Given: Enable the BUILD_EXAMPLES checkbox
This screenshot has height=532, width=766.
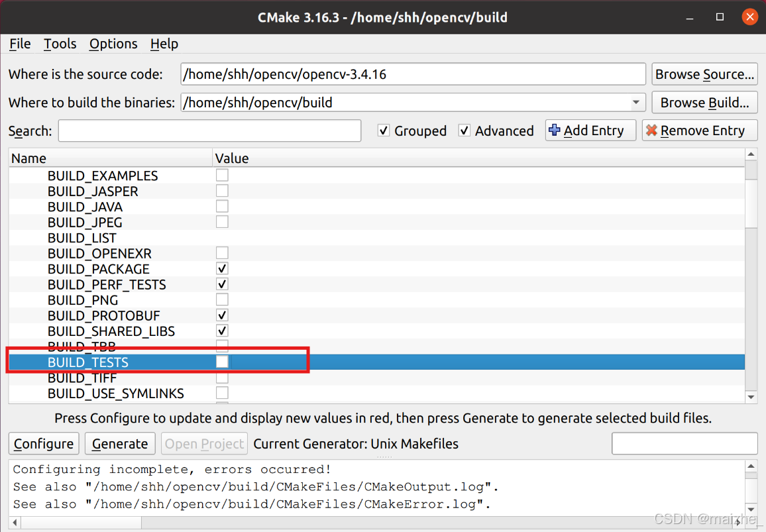Looking at the screenshot, I should pyautogui.click(x=222, y=175).
